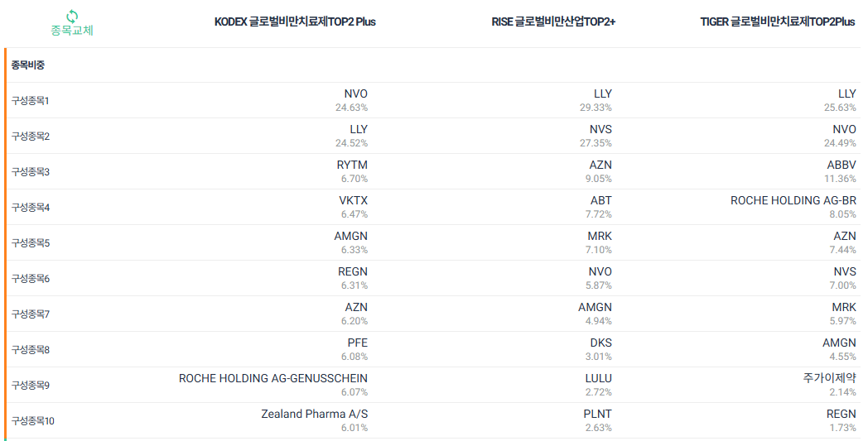Click ABBV holding in TIGER column

(x=841, y=165)
